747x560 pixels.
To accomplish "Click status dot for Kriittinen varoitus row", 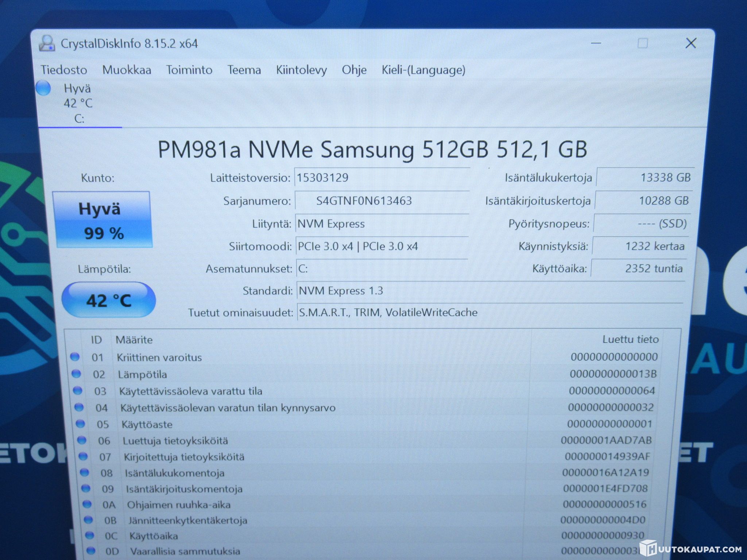I will click(x=75, y=357).
